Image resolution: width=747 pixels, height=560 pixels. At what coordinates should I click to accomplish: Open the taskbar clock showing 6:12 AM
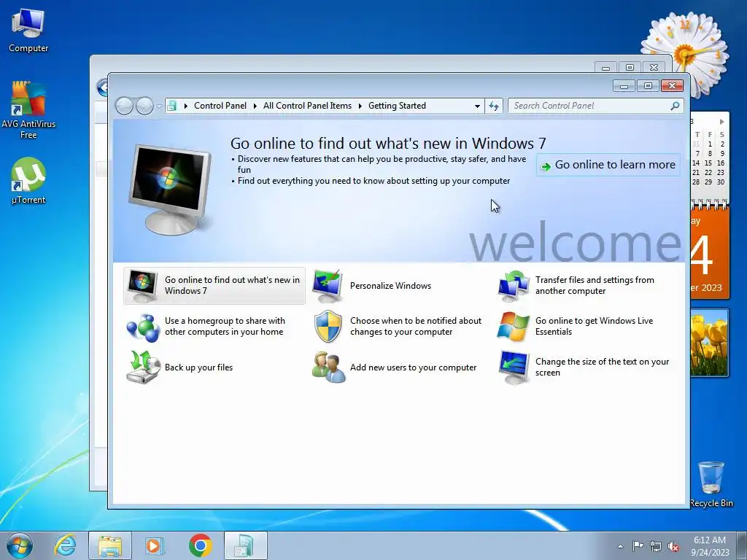(710, 545)
